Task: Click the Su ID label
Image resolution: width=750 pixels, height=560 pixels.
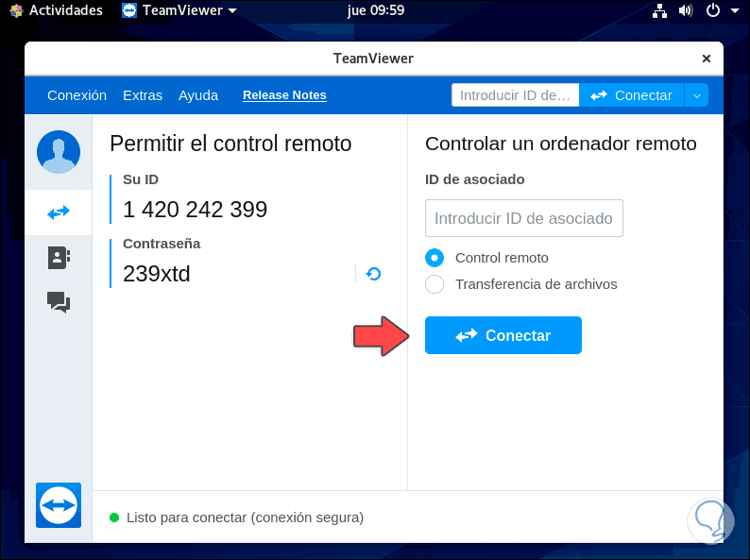Action: click(141, 179)
